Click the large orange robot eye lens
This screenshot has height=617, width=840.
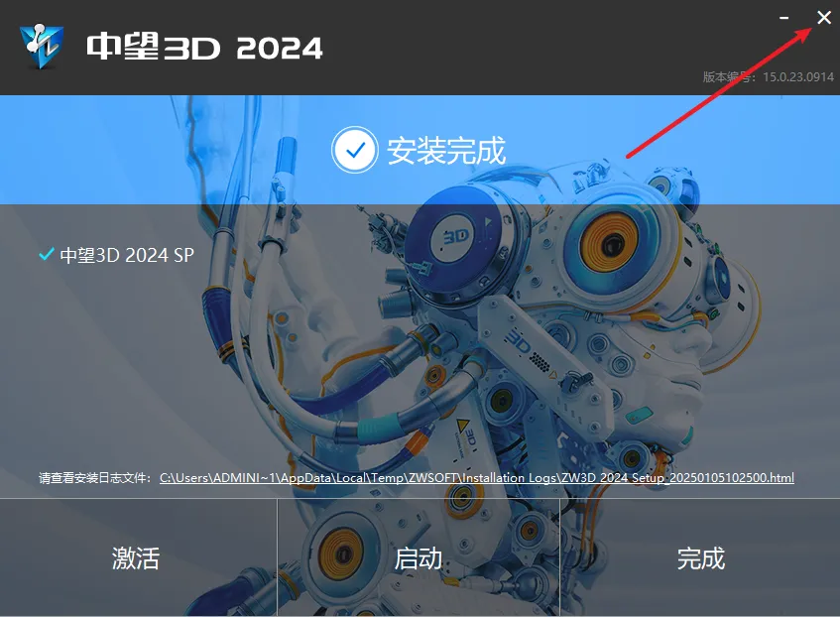pos(609,241)
